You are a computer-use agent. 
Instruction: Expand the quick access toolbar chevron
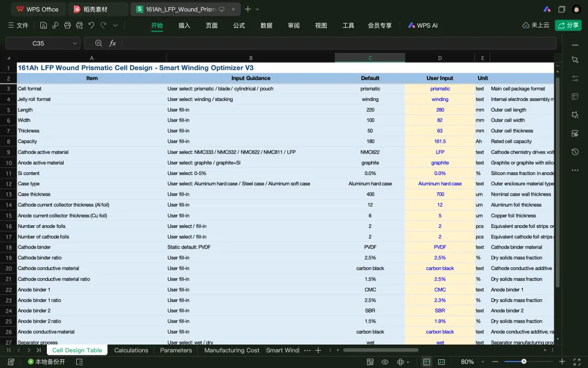pos(115,25)
